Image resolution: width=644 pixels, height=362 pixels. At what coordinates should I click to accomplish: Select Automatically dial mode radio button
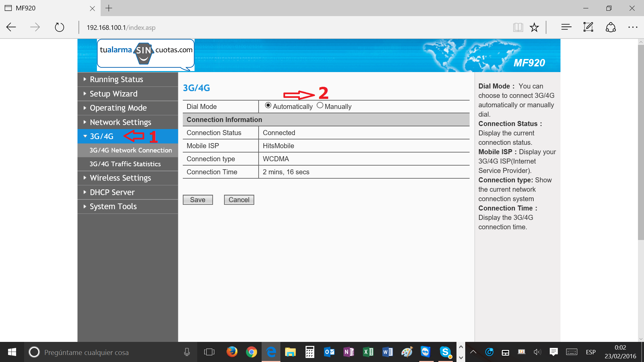click(267, 106)
